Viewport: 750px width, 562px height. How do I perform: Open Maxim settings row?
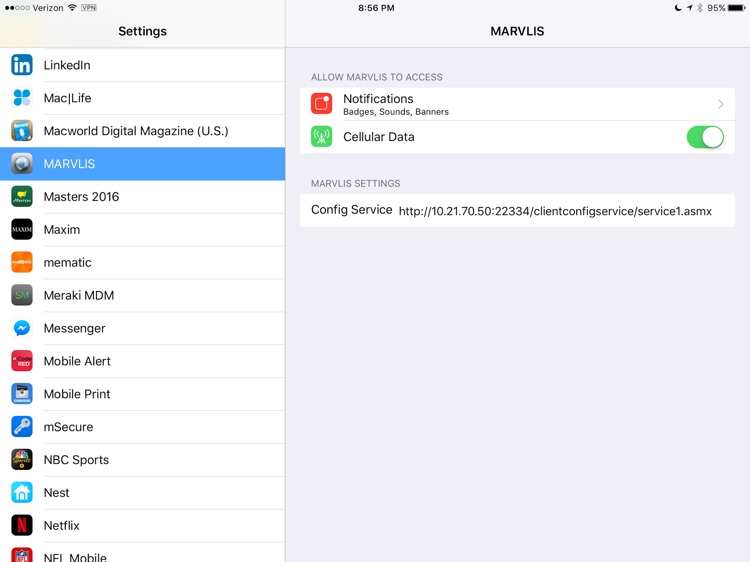pyautogui.click(x=143, y=230)
